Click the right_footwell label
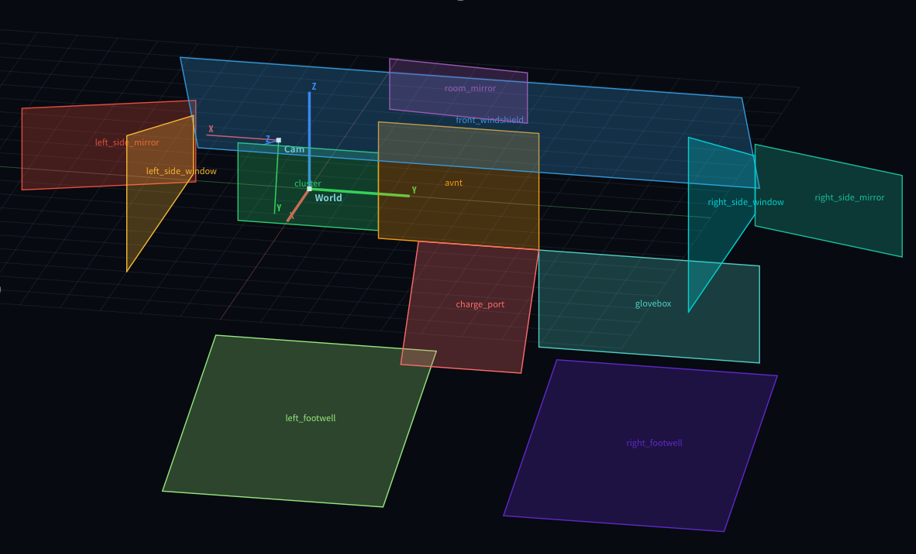This screenshot has width=916, height=554. (654, 443)
